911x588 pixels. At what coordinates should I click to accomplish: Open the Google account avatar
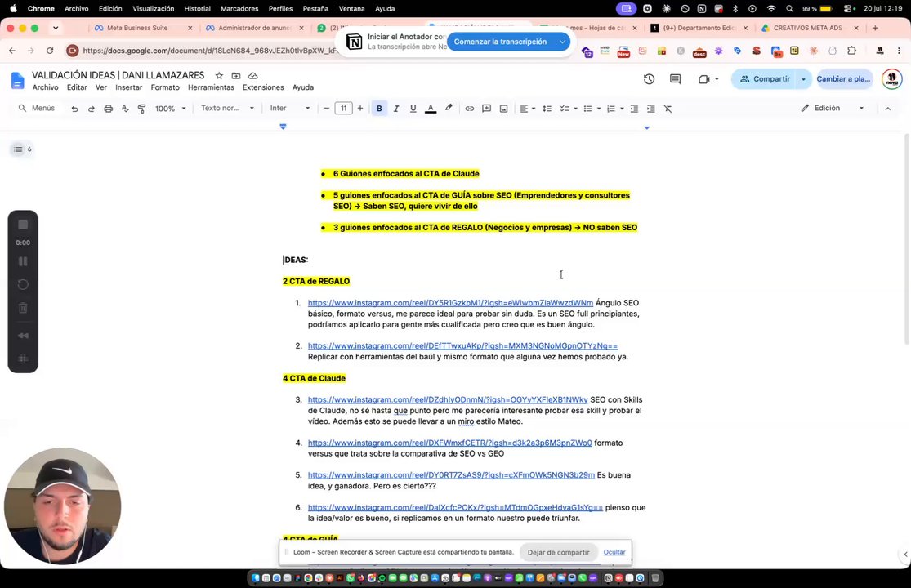pyautogui.click(x=892, y=79)
